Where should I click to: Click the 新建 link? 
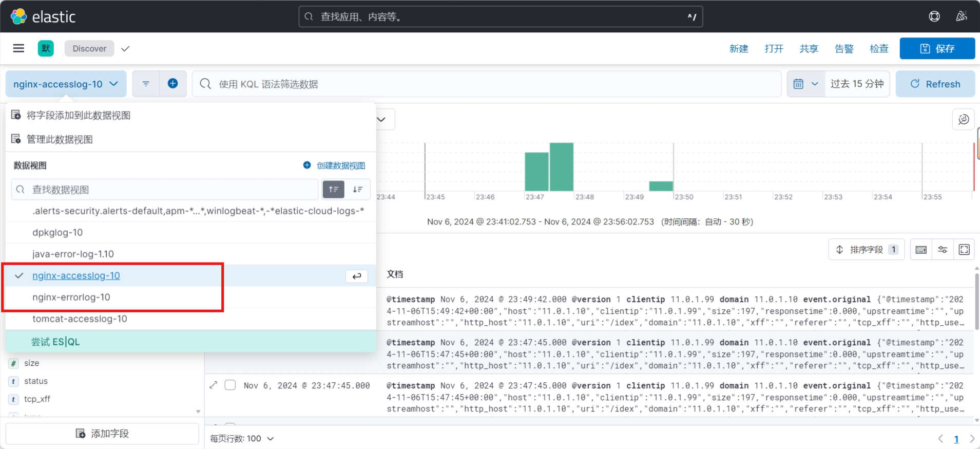[739, 48]
